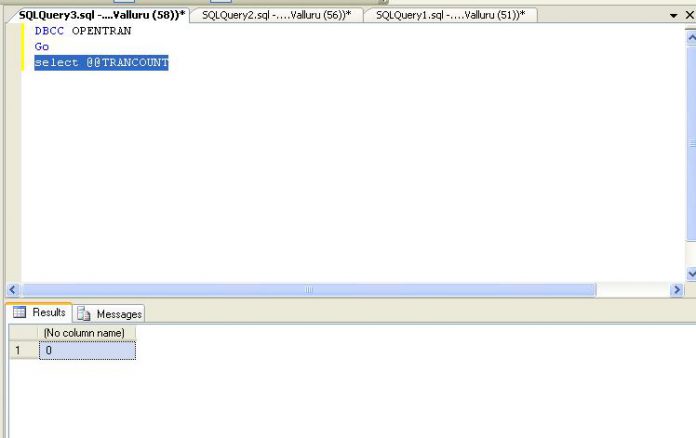This screenshot has width=696, height=438.
Task: Click the Go statement in the editor
Action: tap(41, 47)
